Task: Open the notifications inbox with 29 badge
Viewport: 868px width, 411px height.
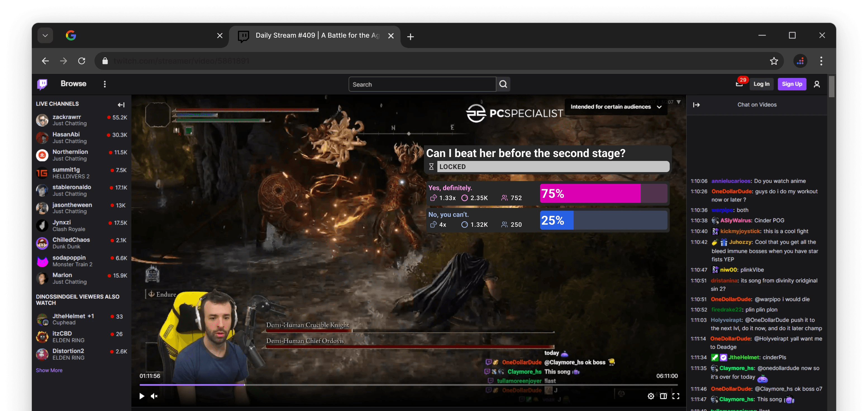Action: click(739, 84)
